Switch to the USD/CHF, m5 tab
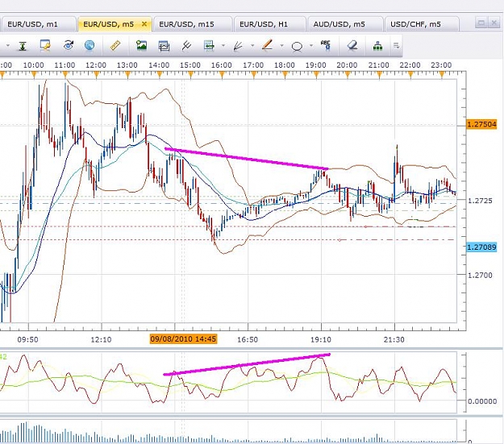Viewport: 504px width, 444px height. 422,24
